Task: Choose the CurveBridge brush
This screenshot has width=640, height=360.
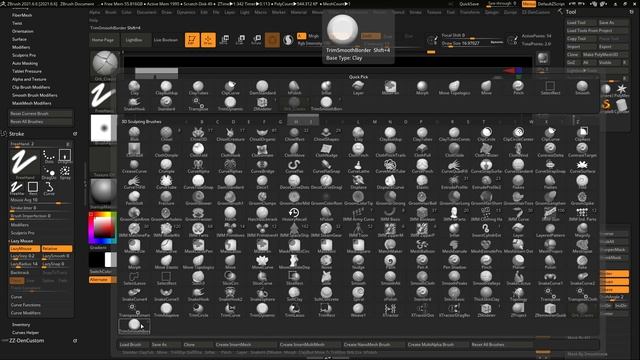Action: (262, 166)
